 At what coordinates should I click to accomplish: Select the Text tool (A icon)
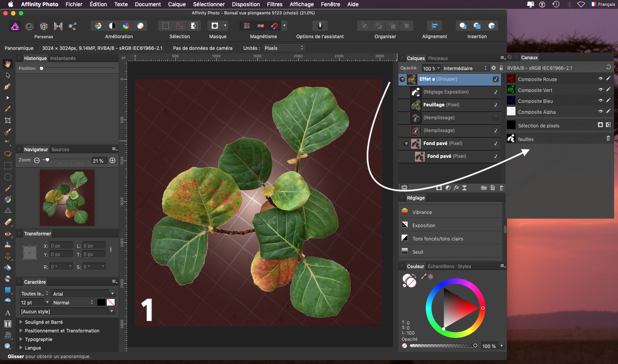point(7,313)
